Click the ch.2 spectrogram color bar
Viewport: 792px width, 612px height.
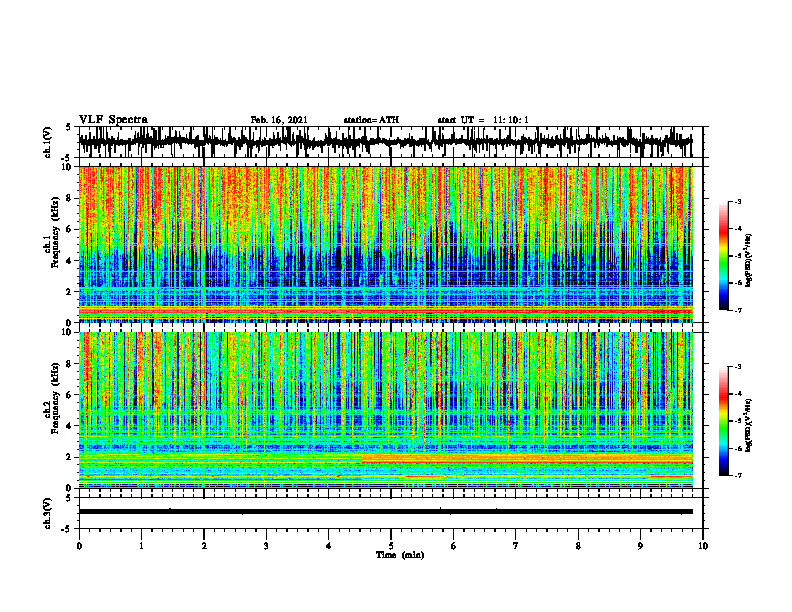pyautogui.click(x=724, y=421)
